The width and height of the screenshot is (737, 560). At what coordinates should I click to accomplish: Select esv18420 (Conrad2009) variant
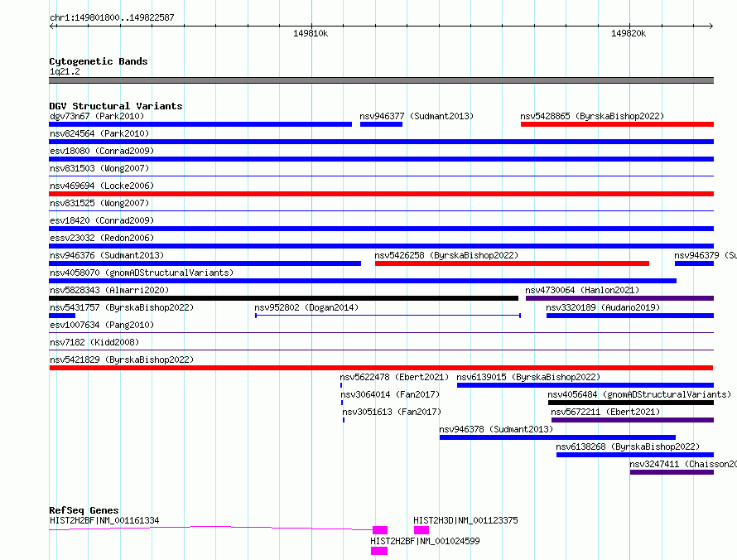tap(381, 229)
